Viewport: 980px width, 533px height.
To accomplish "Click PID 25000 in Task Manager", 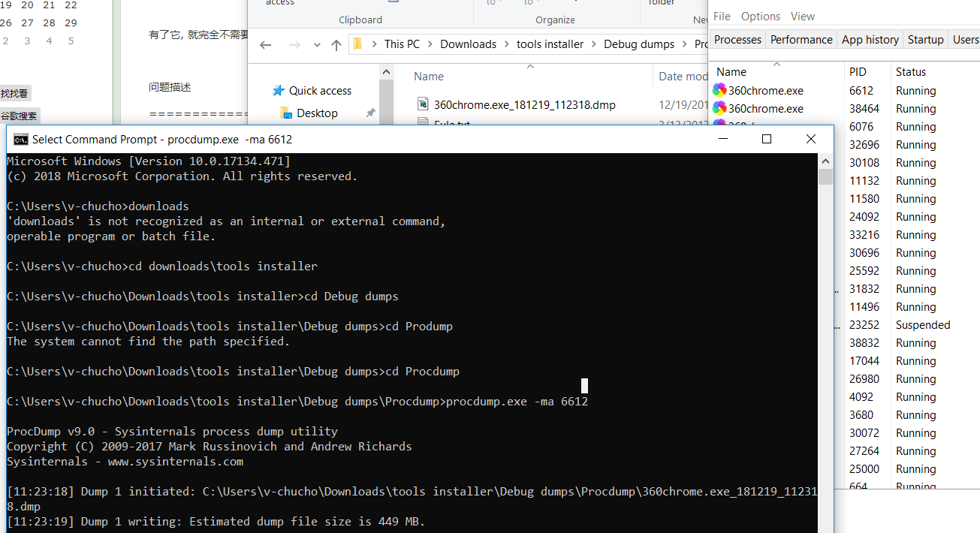I will coord(864,469).
